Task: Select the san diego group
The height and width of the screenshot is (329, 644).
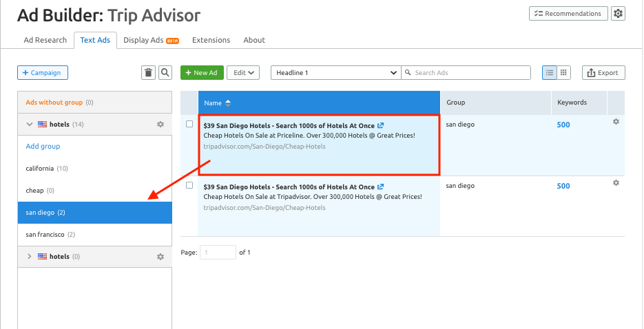Action: [x=95, y=213]
